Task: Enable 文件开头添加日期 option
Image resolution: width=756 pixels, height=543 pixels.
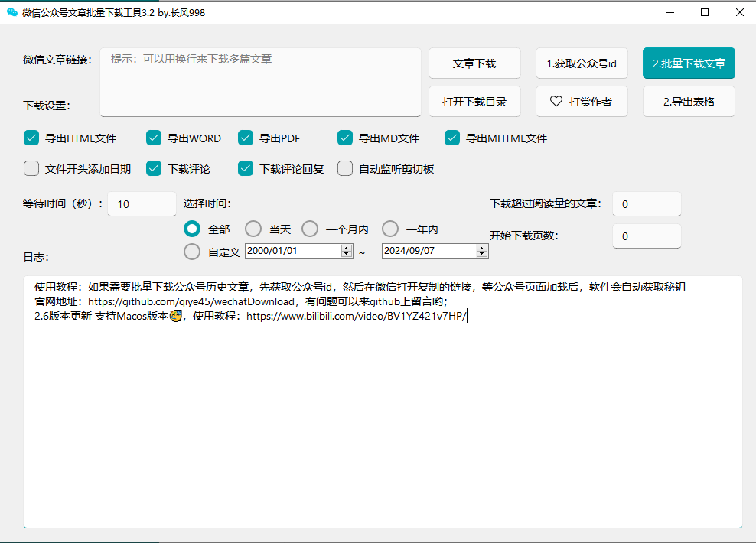Action: [31, 168]
